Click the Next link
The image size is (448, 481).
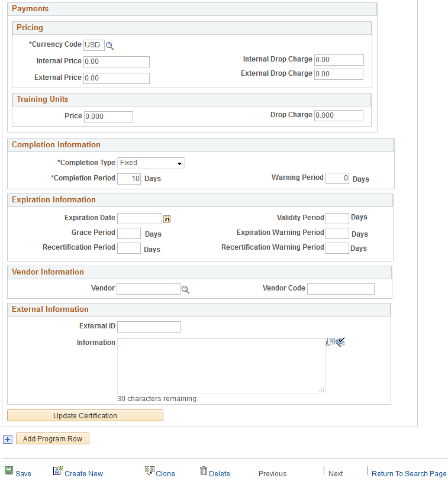click(336, 474)
